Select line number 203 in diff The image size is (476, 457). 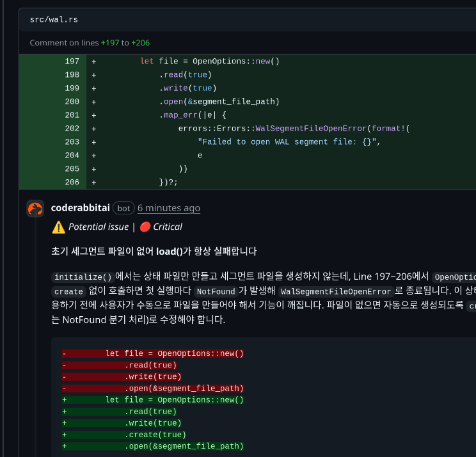[72, 142]
